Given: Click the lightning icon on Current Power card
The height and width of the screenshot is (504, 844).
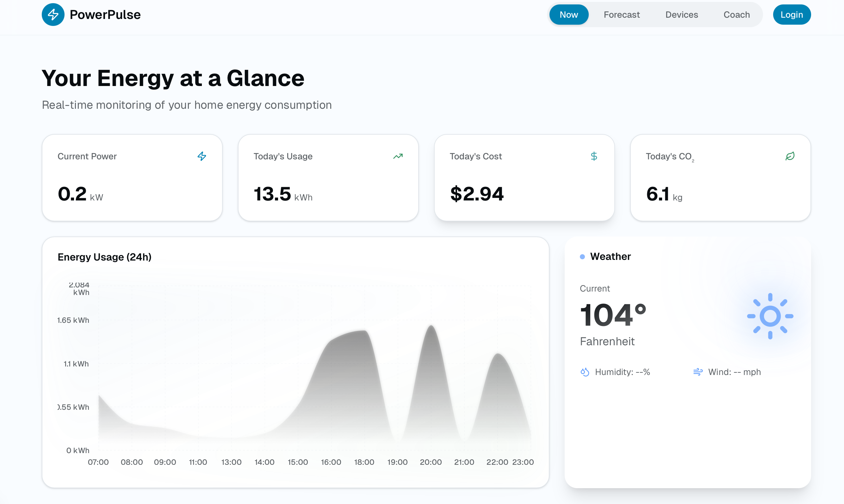Looking at the screenshot, I should (x=202, y=156).
